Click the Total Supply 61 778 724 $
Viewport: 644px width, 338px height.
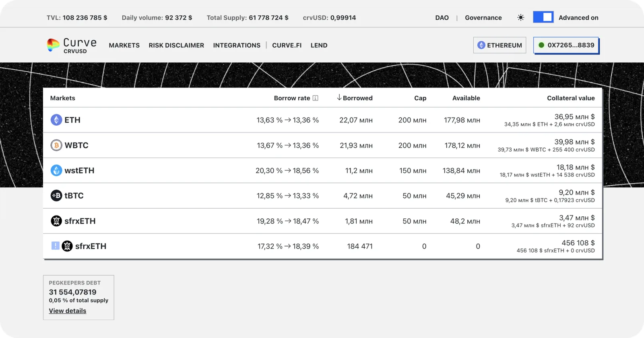point(268,18)
